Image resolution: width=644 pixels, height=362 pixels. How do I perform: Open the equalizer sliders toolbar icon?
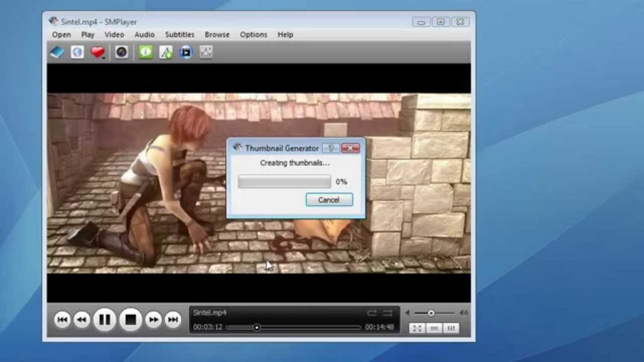coord(206,52)
